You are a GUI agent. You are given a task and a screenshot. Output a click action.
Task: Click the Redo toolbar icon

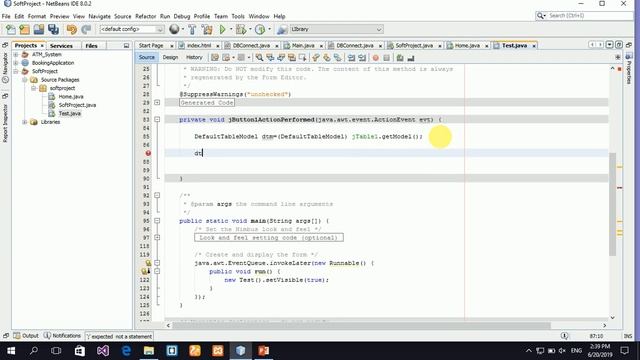86,29
